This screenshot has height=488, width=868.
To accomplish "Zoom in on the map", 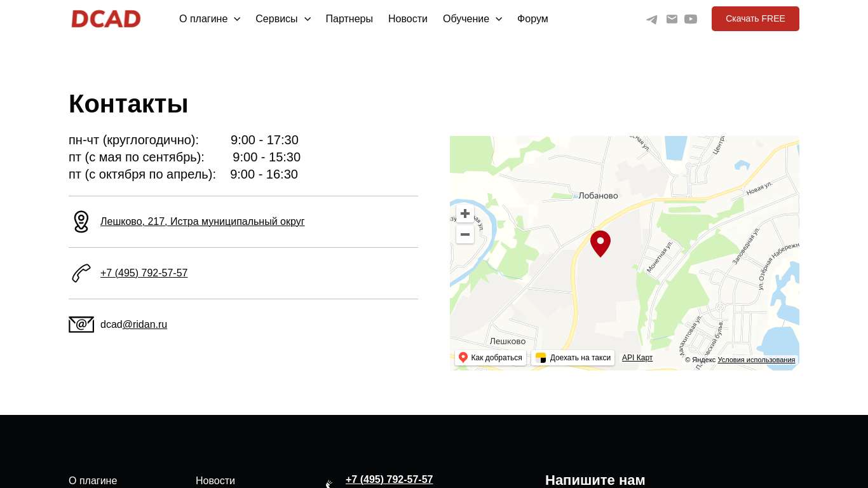I will 465,213.
